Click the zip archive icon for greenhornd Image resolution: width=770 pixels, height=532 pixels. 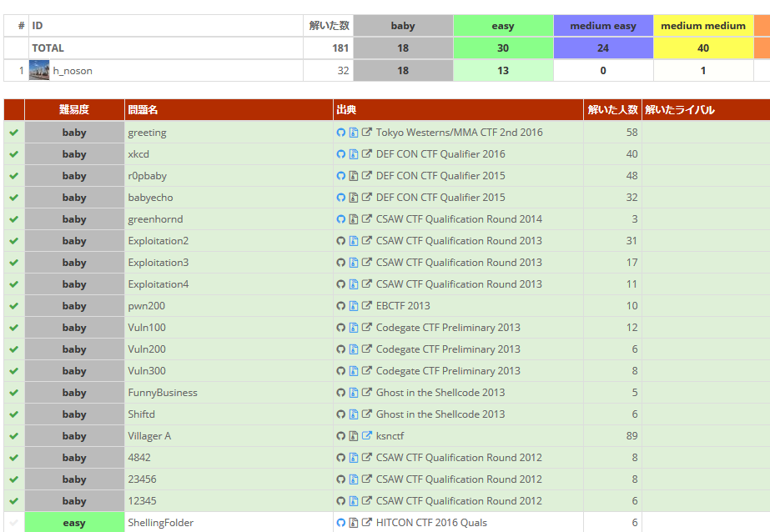click(x=354, y=218)
